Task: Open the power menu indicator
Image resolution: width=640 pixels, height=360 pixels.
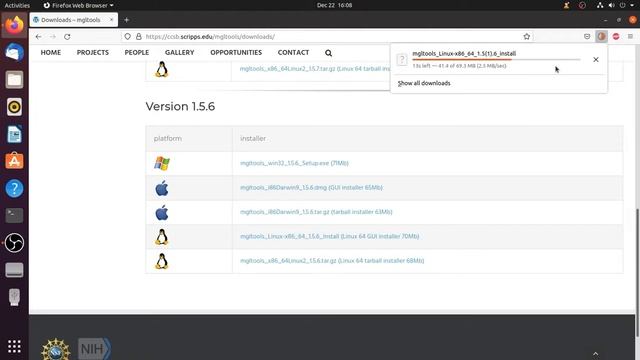Action: tap(622, 5)
